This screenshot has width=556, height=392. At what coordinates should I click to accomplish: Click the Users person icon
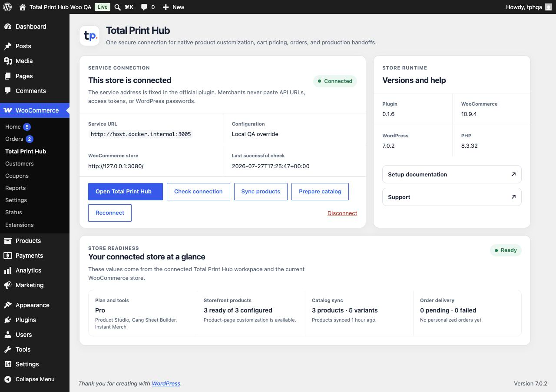[x=8, y=335]
